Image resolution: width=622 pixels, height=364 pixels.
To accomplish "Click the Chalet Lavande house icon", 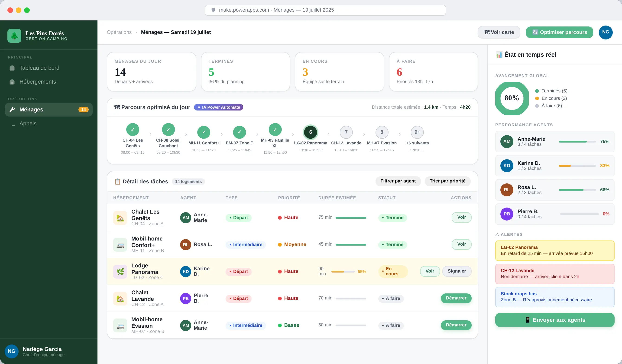I will point(120,298).
